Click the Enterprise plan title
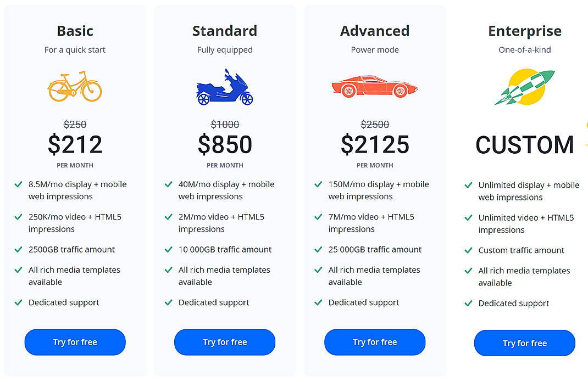 click(x=524, y=31)
